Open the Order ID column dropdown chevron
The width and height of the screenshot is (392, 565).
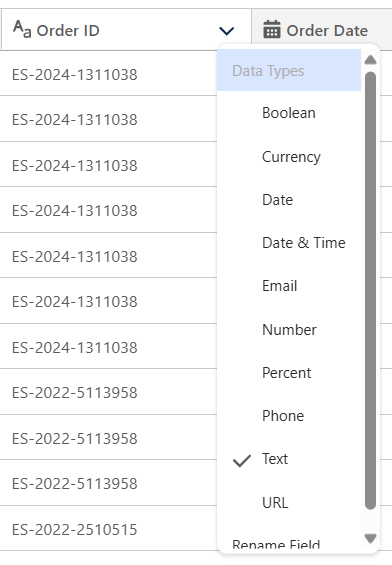click(x=227, y=31)
